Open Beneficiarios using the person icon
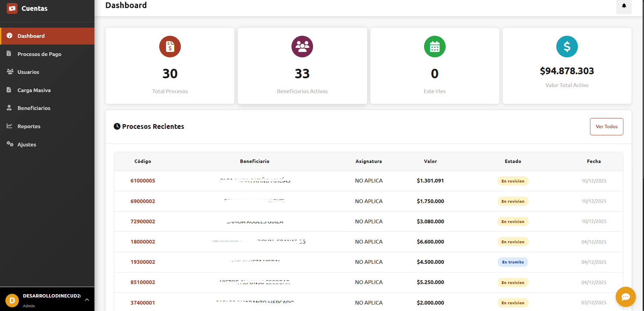The height and width of the screenshot is (311, 644). [x=9, y=108]
